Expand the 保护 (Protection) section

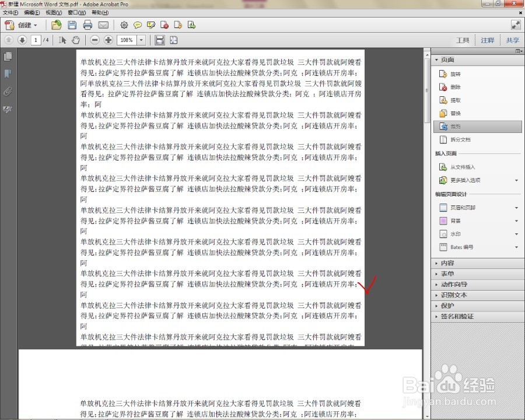click(x=477, y=306)
